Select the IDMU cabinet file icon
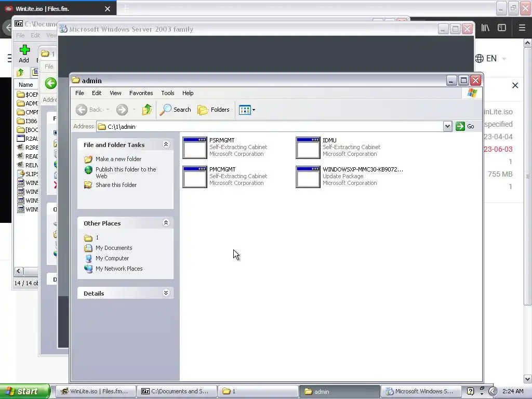 [308, 148]
